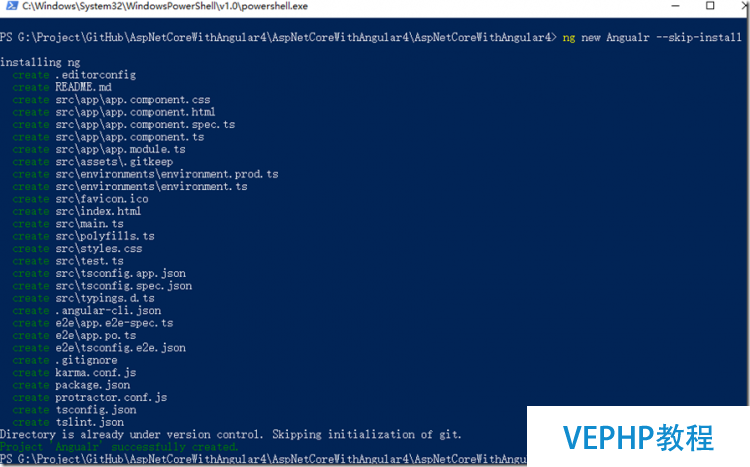
Task: Click the 'installing ng' output line
Action: (x=40, y=62)
